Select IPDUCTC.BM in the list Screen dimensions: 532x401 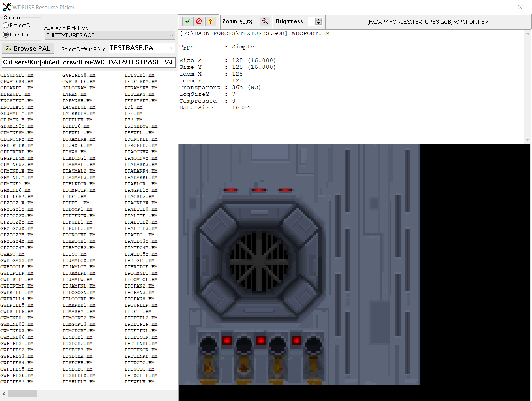coord(139,363)
